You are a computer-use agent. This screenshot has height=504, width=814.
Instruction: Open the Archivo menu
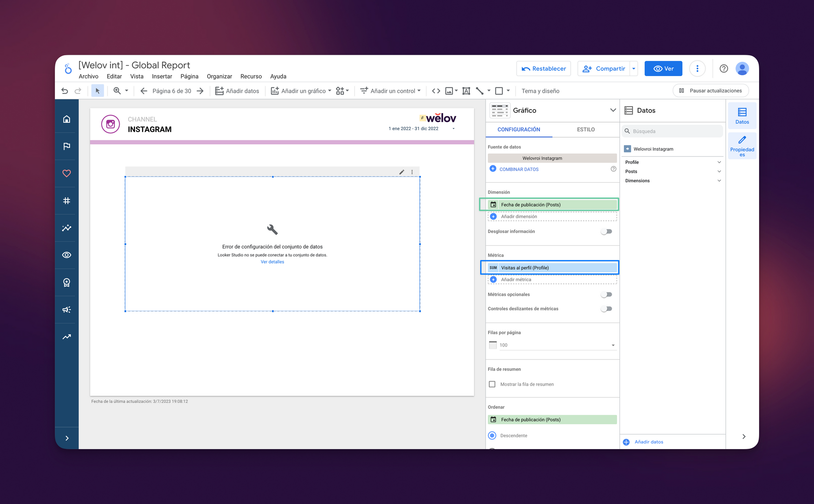(88, 76)
